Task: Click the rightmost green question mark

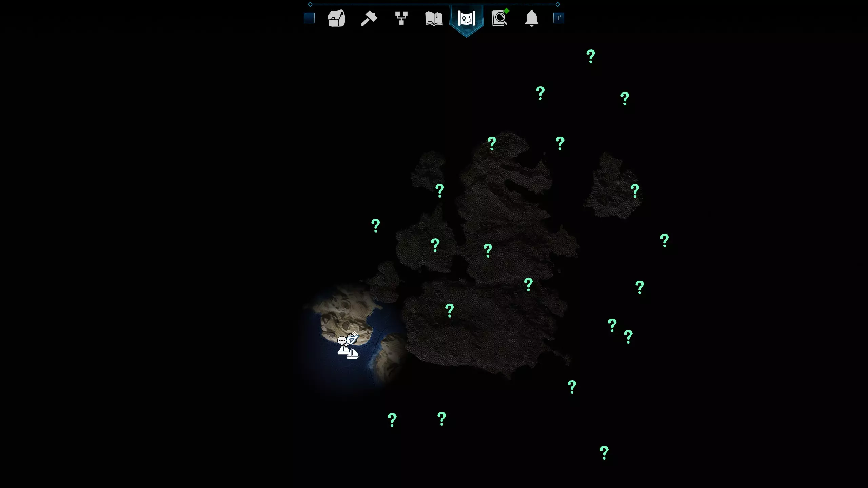Action: pyautogui.click(x=664, y=241)
